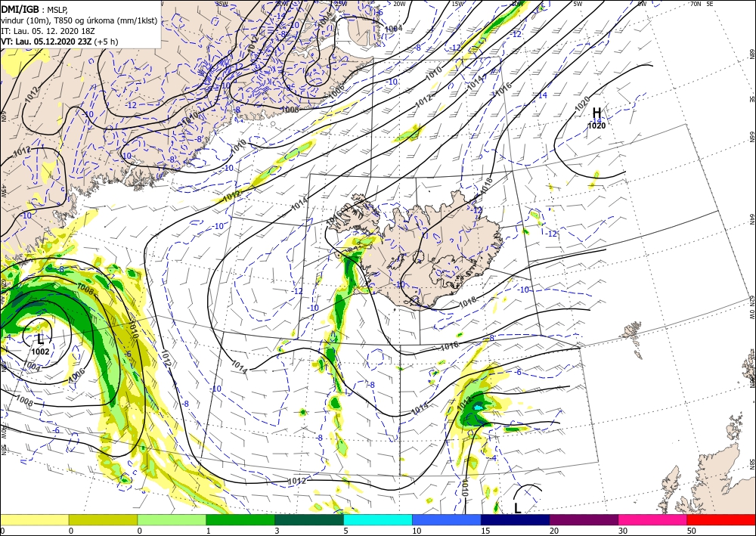Image resolution: width=756 pixels, height=536 pixels.
Task: Choose the purple legend swatch
Action: click(x=584, y=519)
